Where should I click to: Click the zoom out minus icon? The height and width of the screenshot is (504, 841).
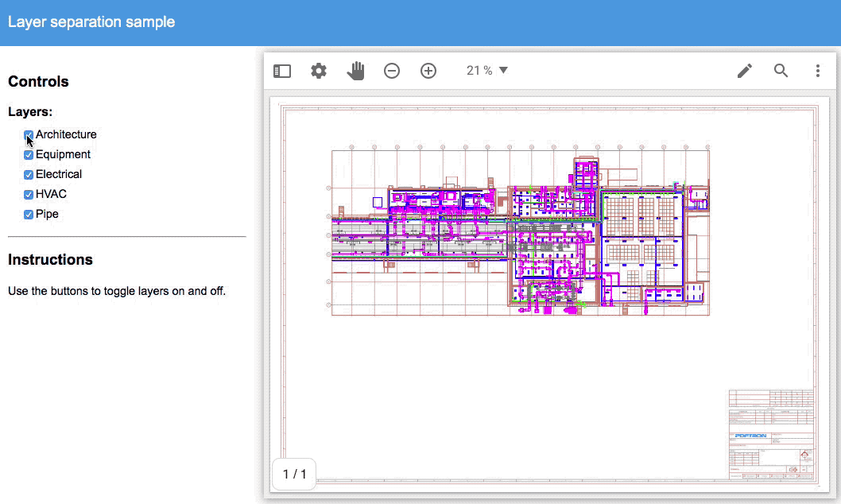coord(392,71)
